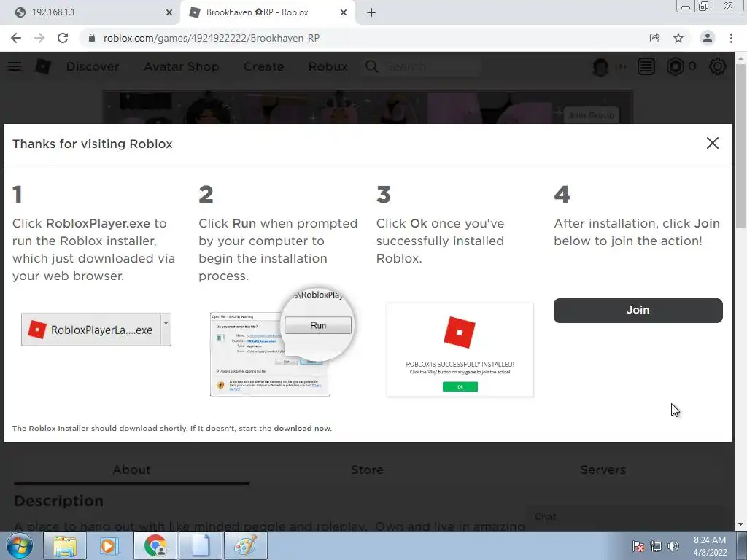The width and height of the screenshot is (747, 560).
Task: Open the Robux balance icon
Action: coord(675,66)
